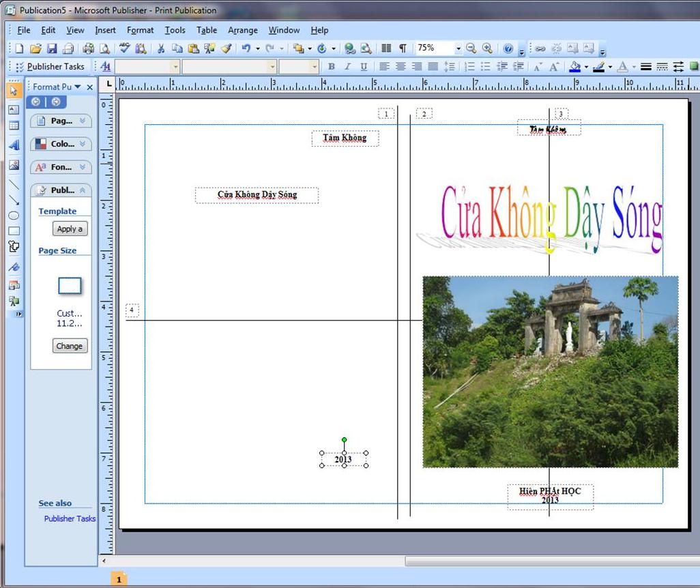
Task: Open the Fill Color bucket swatch
Action: pyautogui.click(x=575, y=67)
